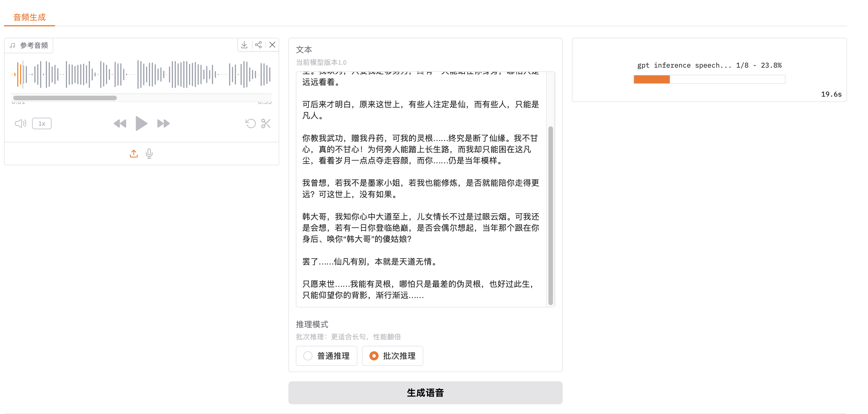868x414 pixels.
Task: Download the reference audio file
Action: click(244, 45)
